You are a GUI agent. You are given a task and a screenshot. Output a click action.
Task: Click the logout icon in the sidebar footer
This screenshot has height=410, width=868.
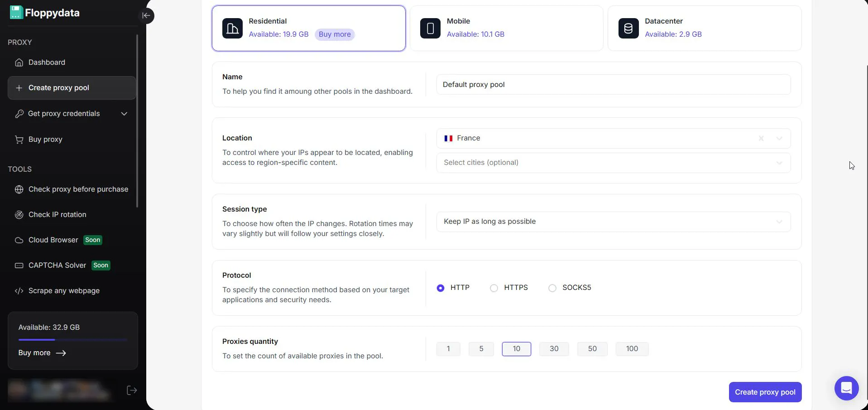point(132,391)
